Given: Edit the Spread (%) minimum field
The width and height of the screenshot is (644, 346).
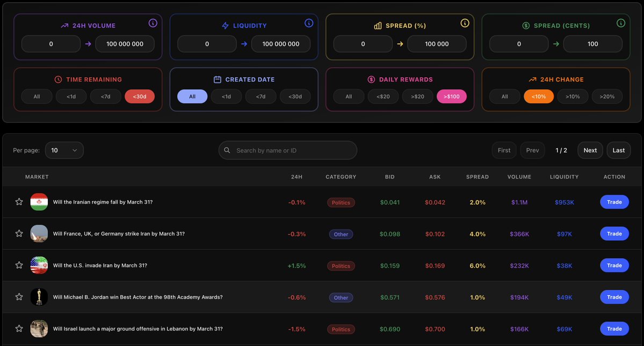Looking at the screenshot, I should pyautogui.click(x=363, y=44).
